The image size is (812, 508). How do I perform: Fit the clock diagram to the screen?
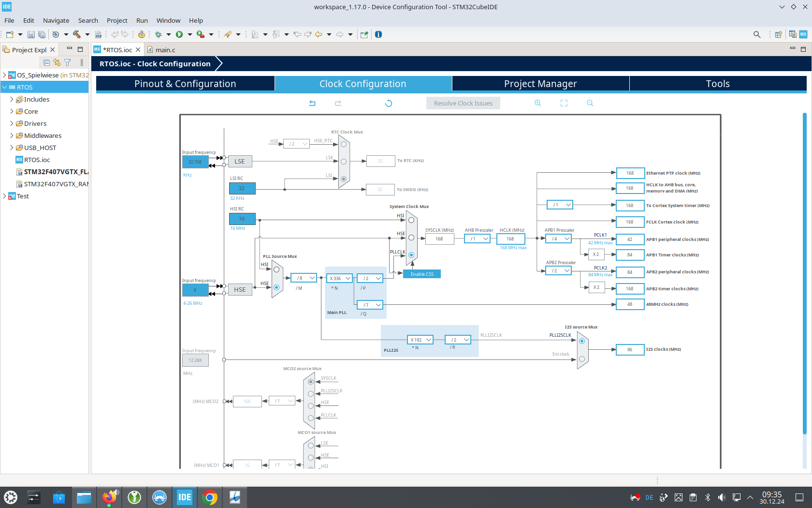[564, 103]
